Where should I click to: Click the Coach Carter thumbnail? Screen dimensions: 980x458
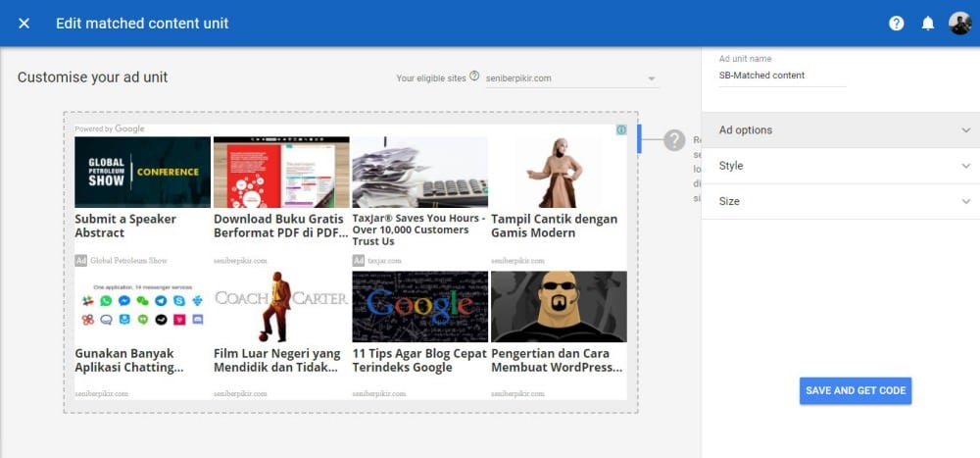[281, 307]
